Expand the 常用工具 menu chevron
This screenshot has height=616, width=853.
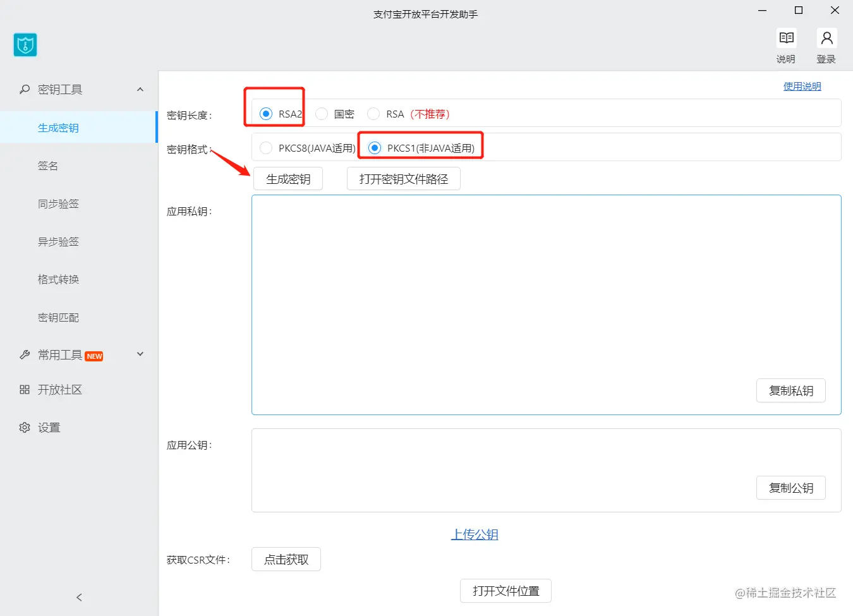click(140, 354)
